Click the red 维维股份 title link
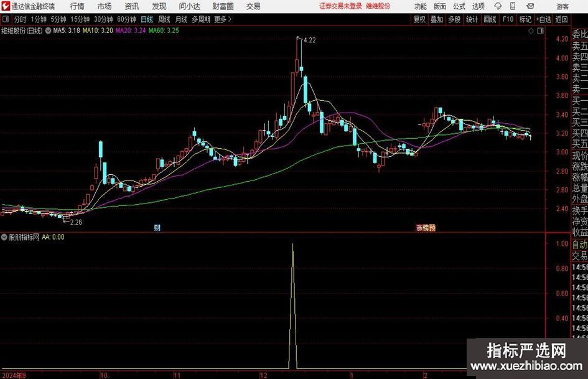This screenshot has width=588, height=379. point(378,6)
